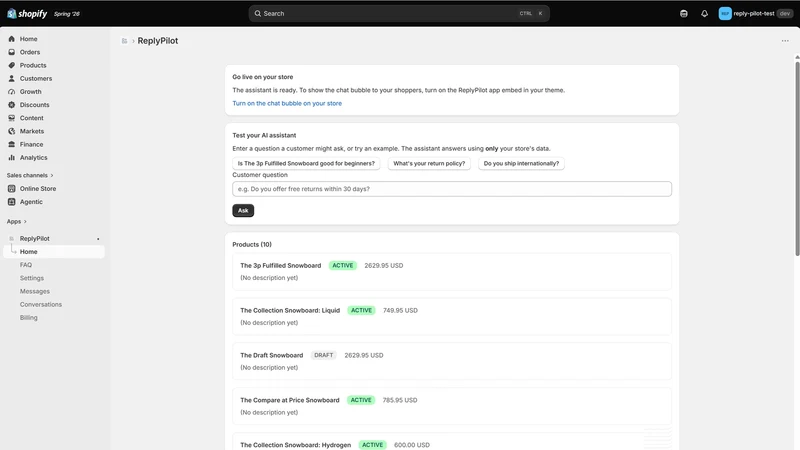Choose What's your return policy example

429,163
